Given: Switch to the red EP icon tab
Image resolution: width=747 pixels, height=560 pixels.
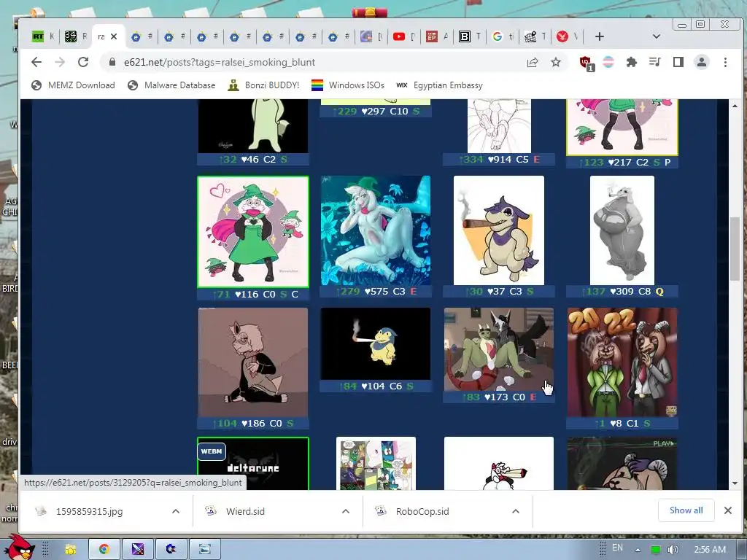Looking at the screenshot, I should click(437, 36).
